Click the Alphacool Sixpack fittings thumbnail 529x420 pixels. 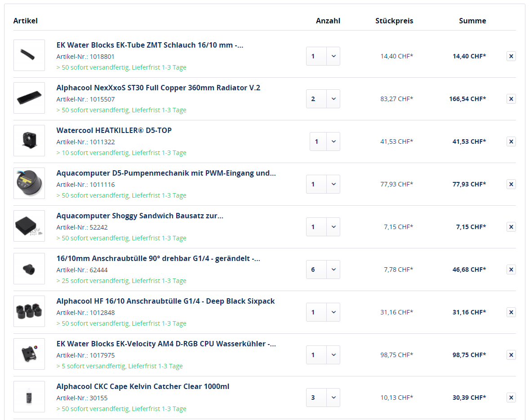29,312
